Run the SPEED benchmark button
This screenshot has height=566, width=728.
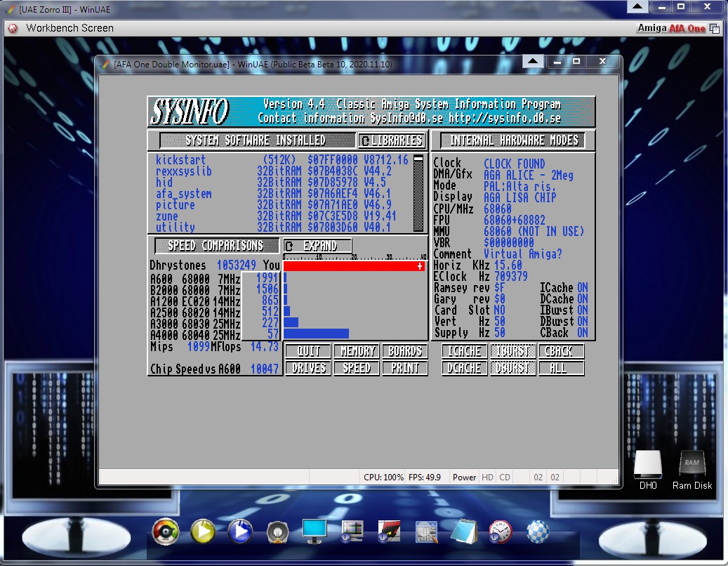[x=356, y=368]
